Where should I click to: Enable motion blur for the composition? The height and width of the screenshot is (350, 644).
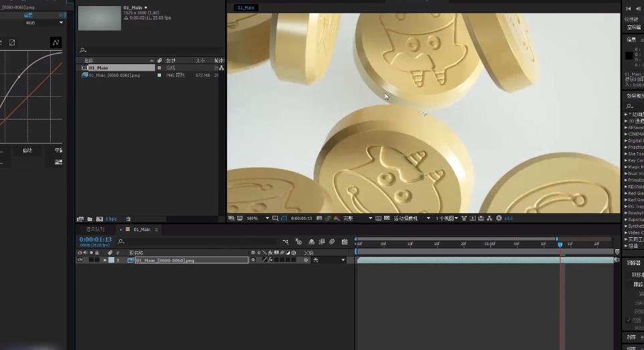pos(332,242)
